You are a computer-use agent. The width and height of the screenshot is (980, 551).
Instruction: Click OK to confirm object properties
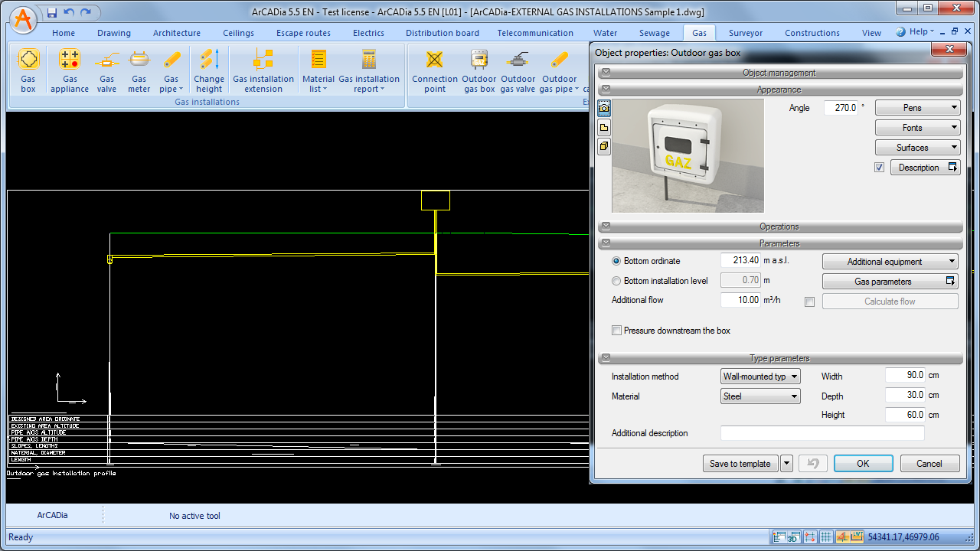coord(863,464)
